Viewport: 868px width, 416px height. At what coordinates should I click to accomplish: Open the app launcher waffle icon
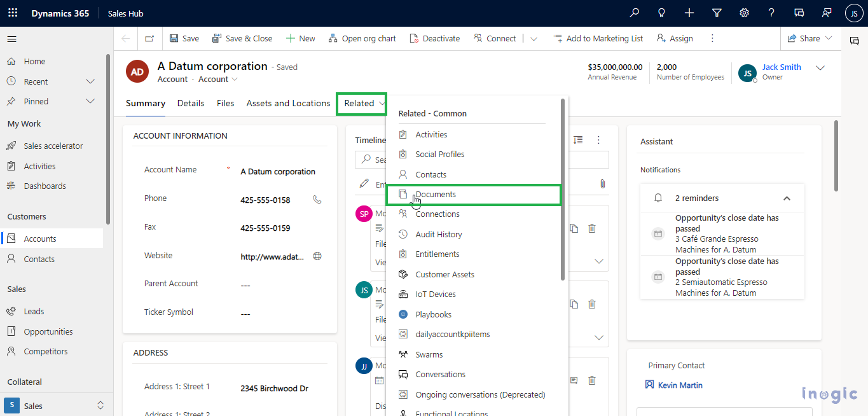point(13,13)
